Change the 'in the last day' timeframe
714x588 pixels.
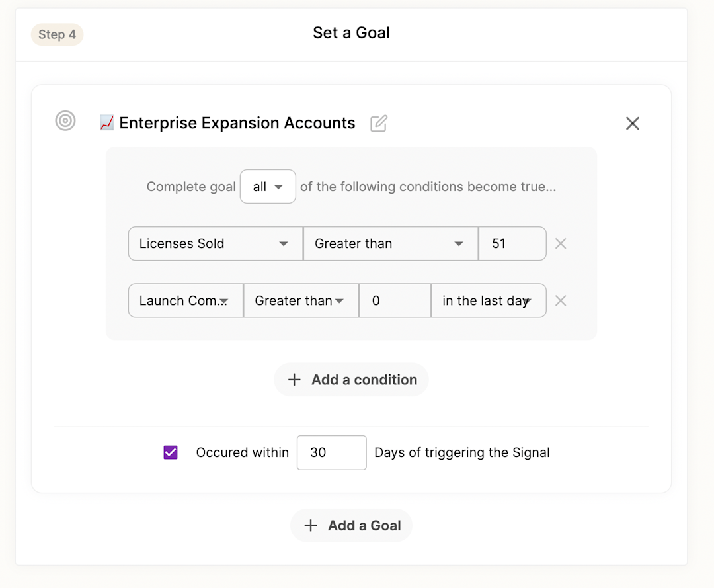(x=488, y=301)
